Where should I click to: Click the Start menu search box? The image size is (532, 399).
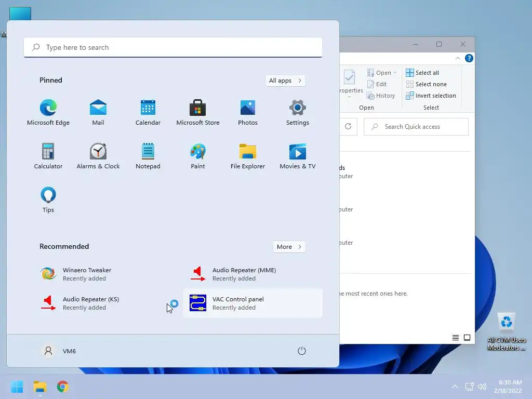coord(172,47)
